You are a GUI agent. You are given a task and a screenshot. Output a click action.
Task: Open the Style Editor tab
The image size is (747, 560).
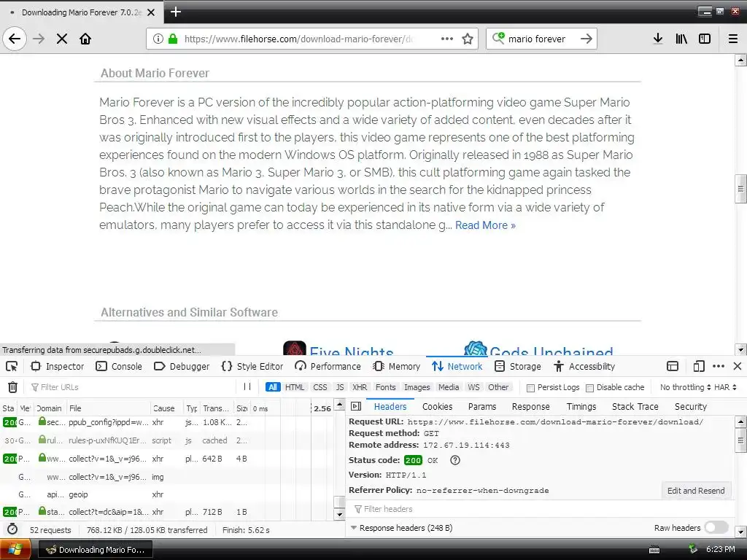[252, 366]
